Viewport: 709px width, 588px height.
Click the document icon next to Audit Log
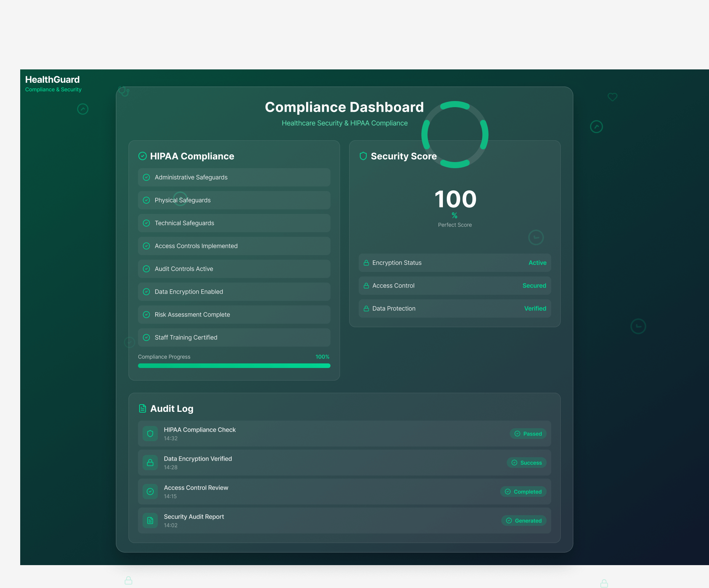[x=143, y=408]
